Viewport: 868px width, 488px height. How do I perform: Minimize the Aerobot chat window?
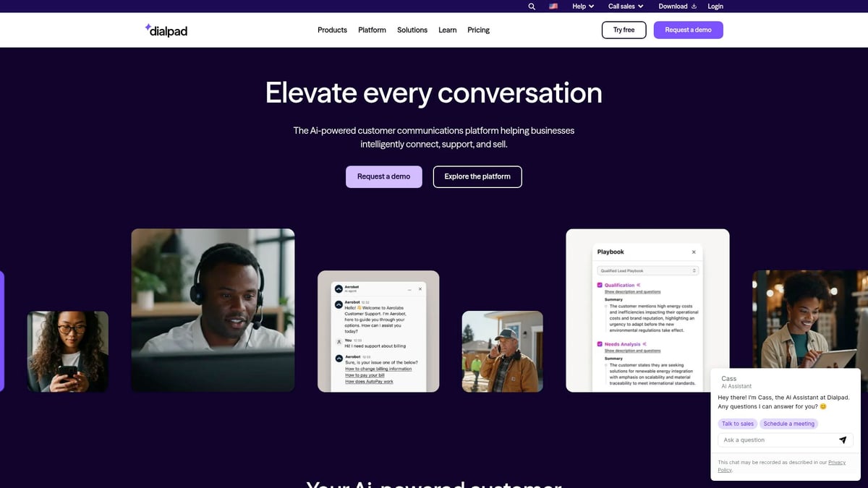pyautogui.click(x=409, y=289)
